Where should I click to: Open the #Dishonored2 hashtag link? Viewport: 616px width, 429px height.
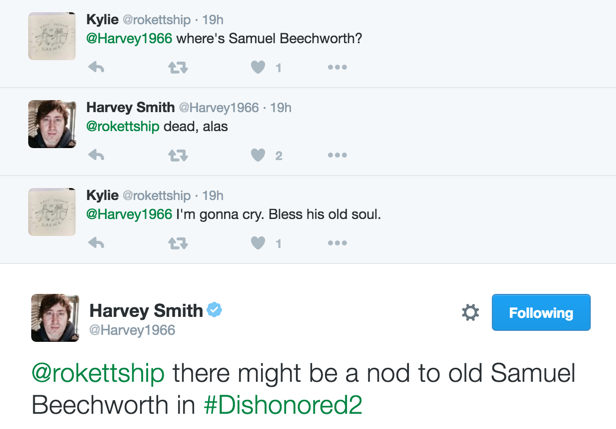283,405
